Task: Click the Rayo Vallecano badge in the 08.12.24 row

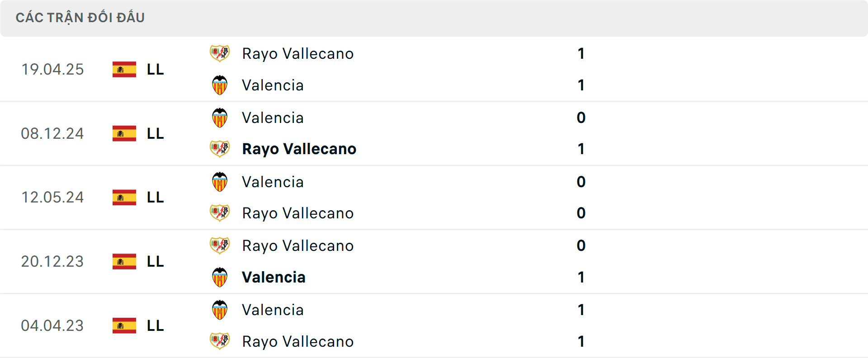Action: point(220,149)
